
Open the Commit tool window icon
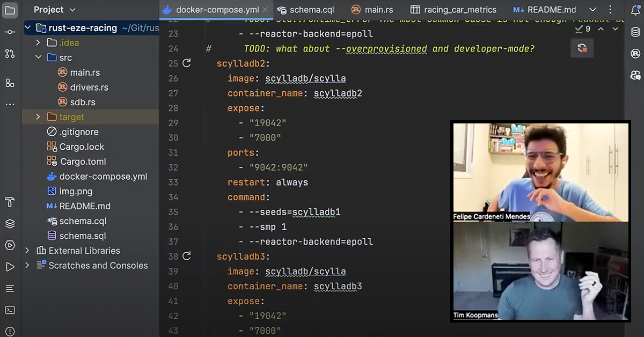coord(10,32)
